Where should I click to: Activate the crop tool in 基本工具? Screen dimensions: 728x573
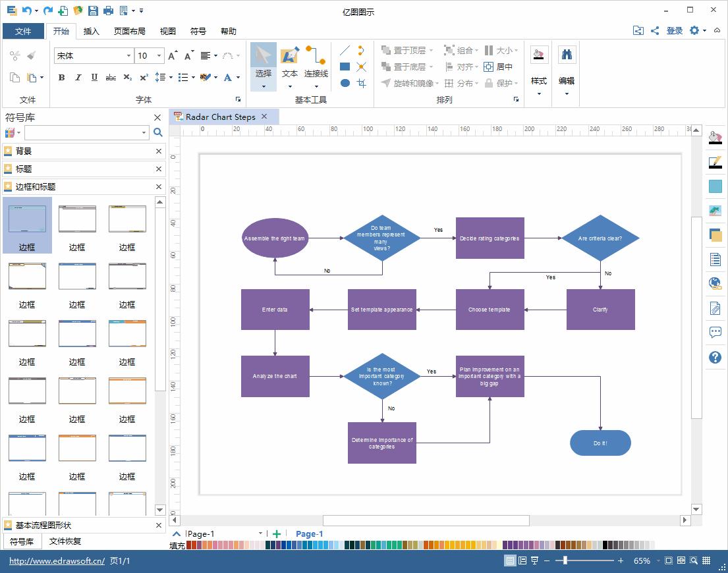(x=361, y=83)
